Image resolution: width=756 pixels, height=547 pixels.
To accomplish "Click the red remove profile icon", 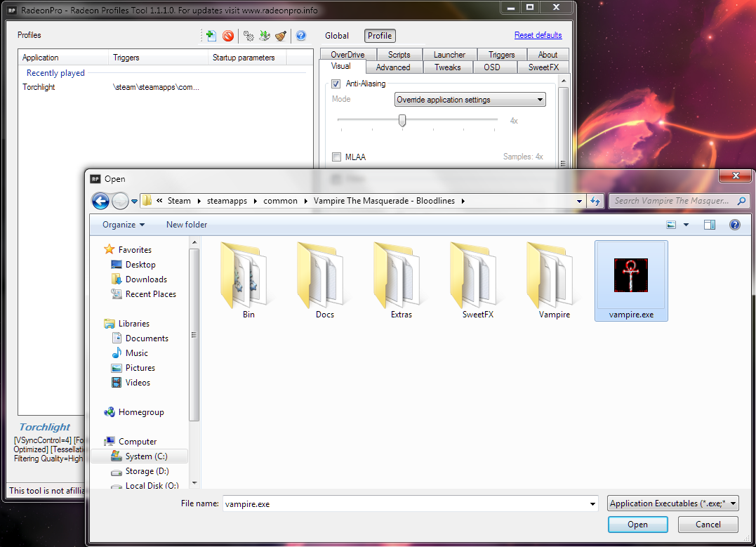I will pos(228,35).
